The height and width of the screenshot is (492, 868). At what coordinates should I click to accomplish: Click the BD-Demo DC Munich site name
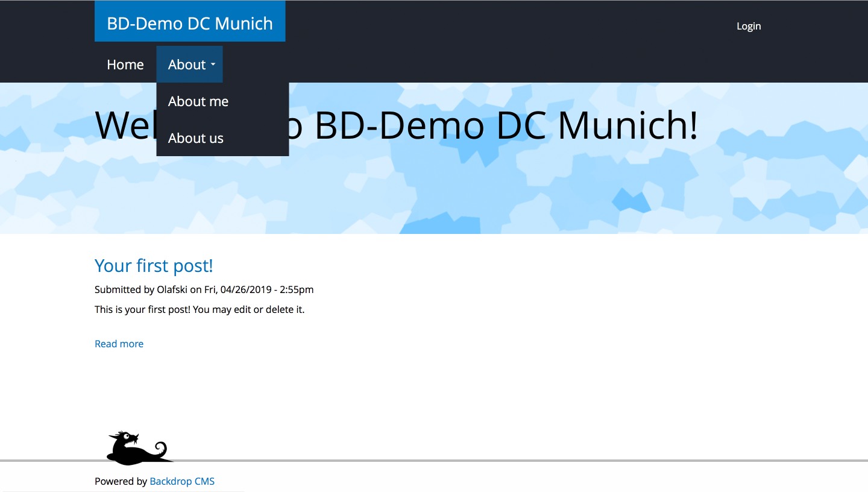coord(190,23)
